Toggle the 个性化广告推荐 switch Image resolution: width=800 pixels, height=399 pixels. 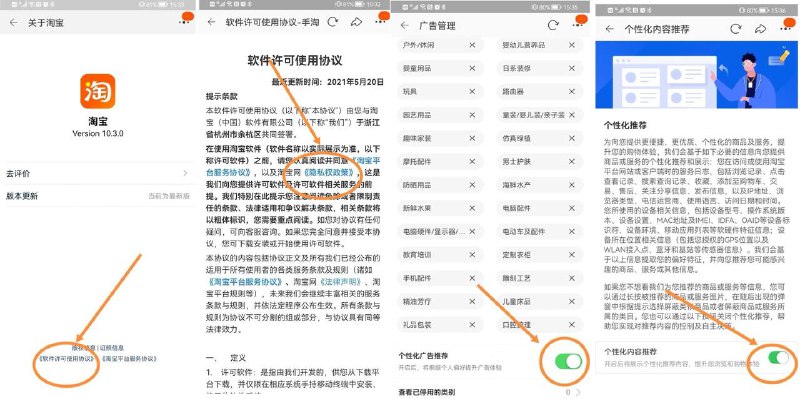(568, 362)
